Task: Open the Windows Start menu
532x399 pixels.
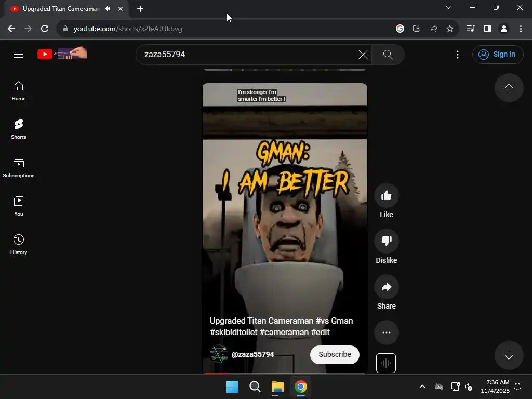Action: [232, 387]
